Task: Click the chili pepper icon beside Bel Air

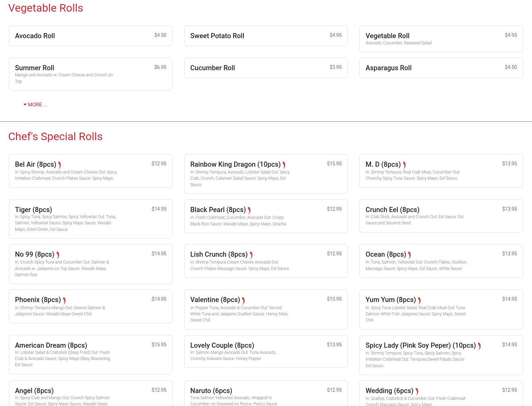Action: click(59, 165)
